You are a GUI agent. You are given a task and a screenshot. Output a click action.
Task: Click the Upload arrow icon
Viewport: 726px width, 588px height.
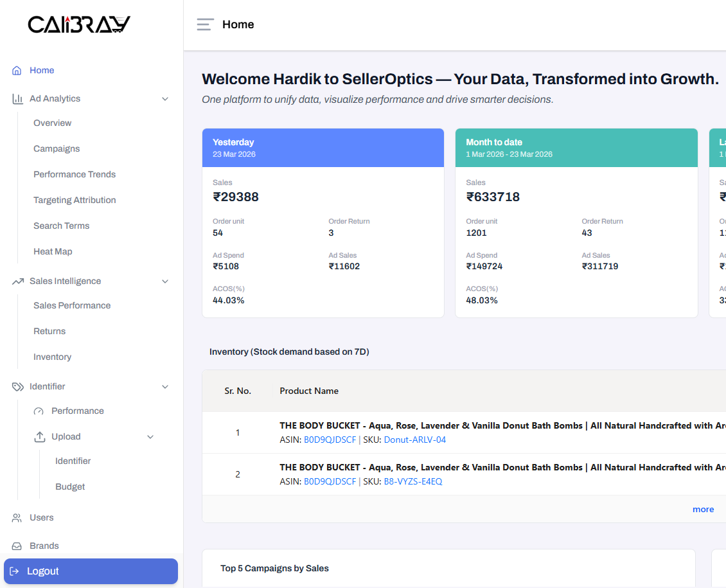point(39,437)
